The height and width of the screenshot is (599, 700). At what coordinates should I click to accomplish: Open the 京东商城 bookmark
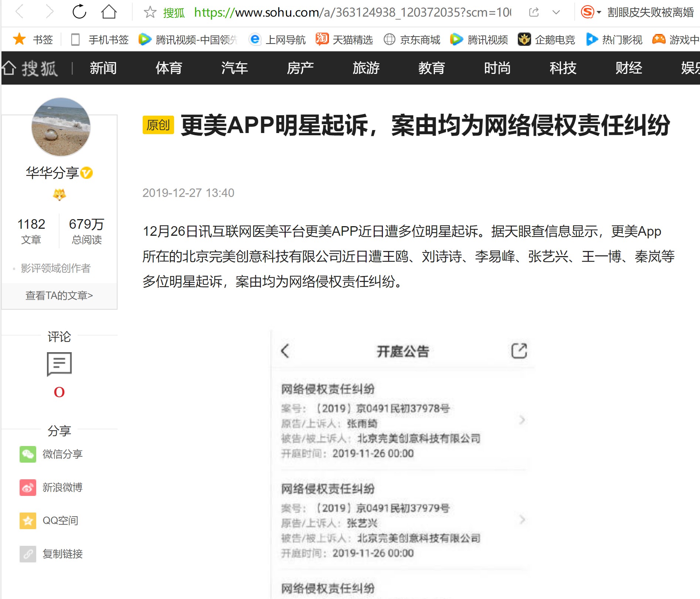point(412,39)
